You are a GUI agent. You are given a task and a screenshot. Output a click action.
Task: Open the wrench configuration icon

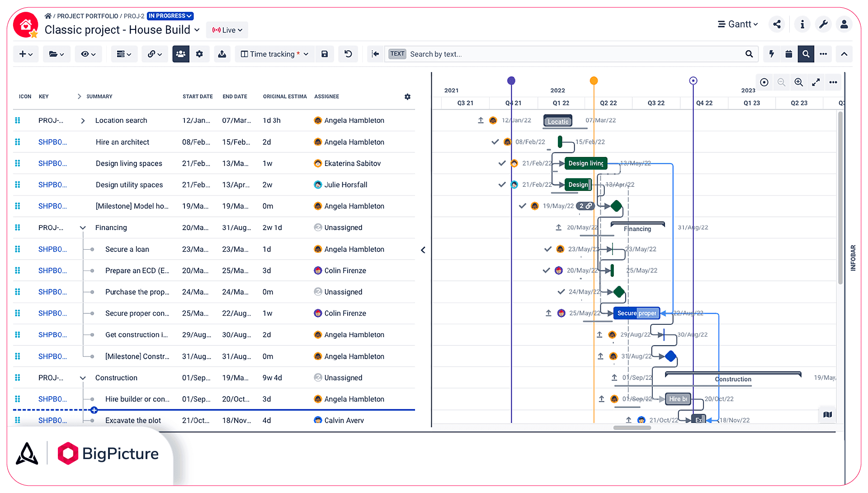823,24
